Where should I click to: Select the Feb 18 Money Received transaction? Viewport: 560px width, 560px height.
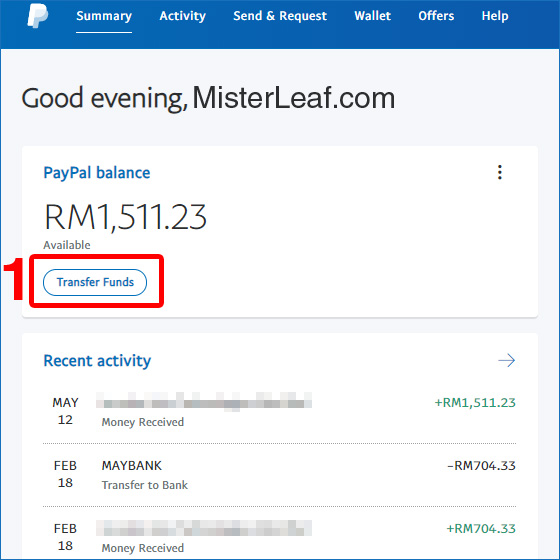(x=280, y=538)
